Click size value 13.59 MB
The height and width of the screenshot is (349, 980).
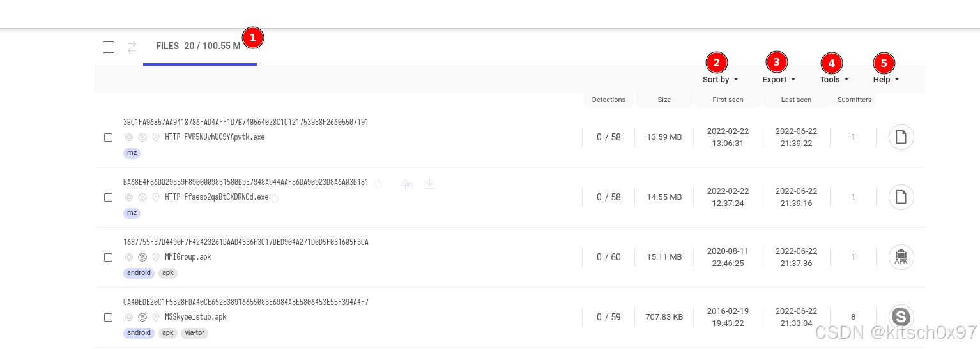[664, 137]
